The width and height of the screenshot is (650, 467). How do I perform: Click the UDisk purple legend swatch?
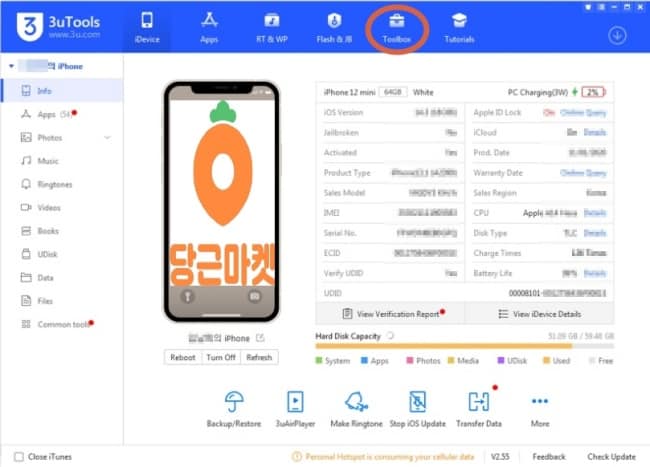pyautogui.click(x=501, y=361)
